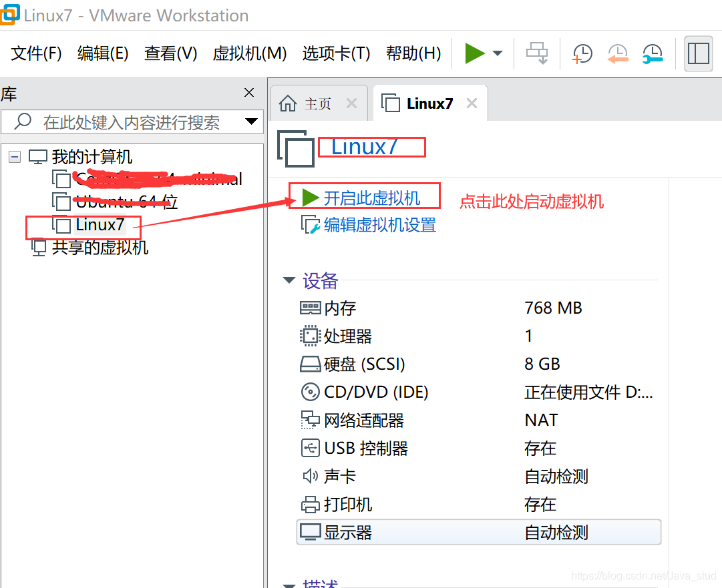Click the VMware logo in the title bar
722x588 pixels.
coord(9,14)
